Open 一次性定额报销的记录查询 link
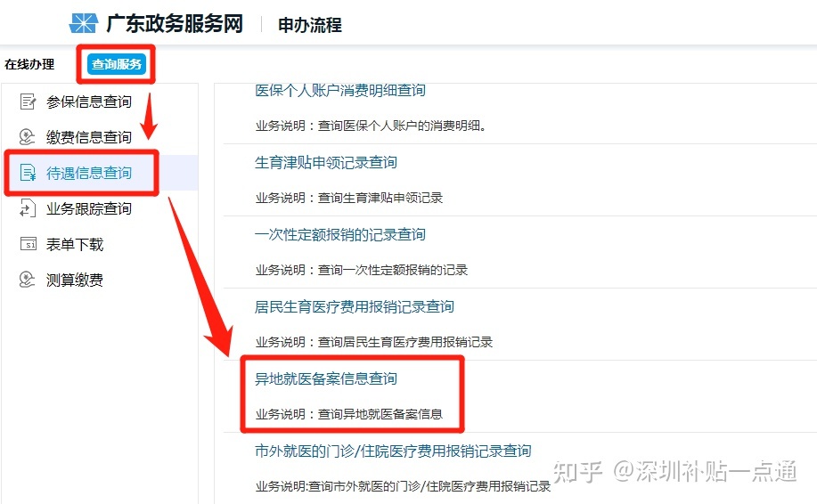Viewport: 817px width, 504px height. (340, 234)
